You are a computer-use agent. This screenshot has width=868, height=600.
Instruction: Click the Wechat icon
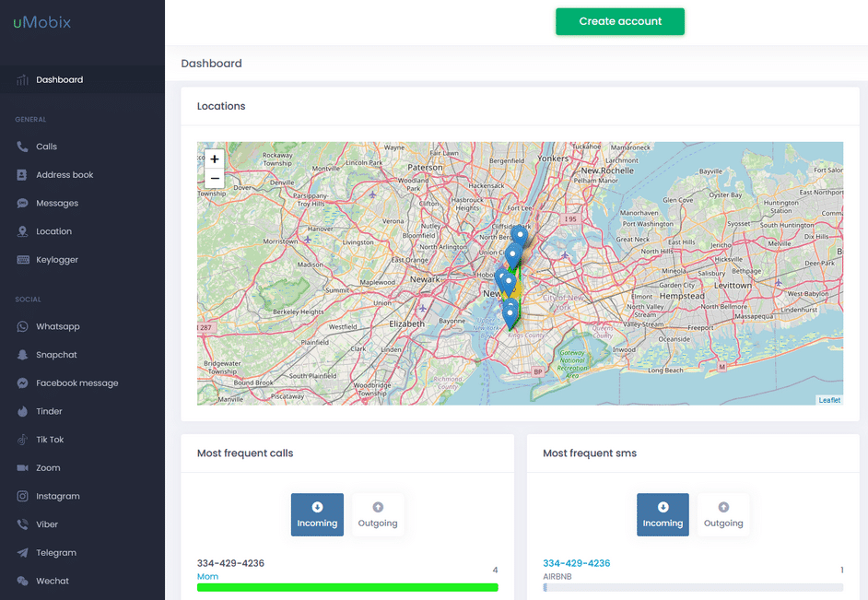(x=22, y=581)
